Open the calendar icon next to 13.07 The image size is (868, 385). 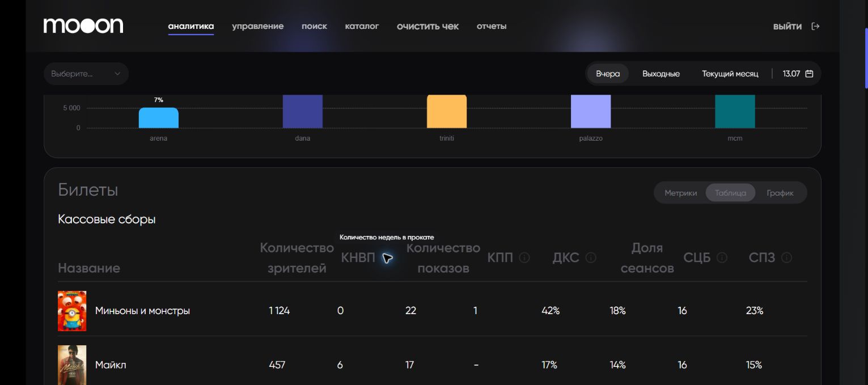tap(809, 74)
